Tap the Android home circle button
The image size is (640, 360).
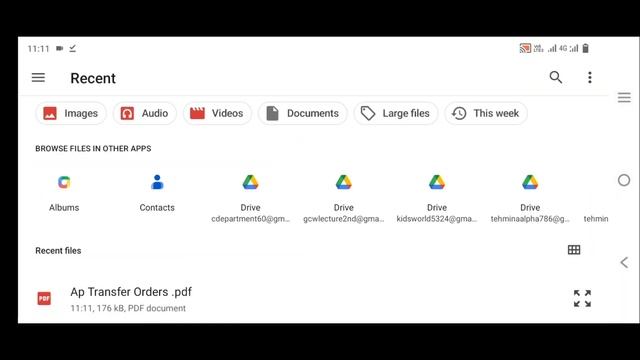tap(624, 180)
